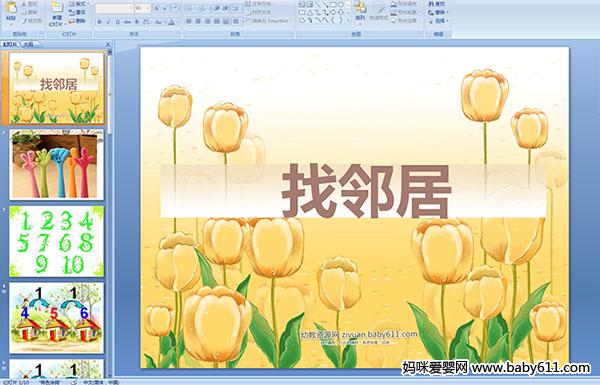Expand the slide Layout dropdown

[x=79, y=3]
